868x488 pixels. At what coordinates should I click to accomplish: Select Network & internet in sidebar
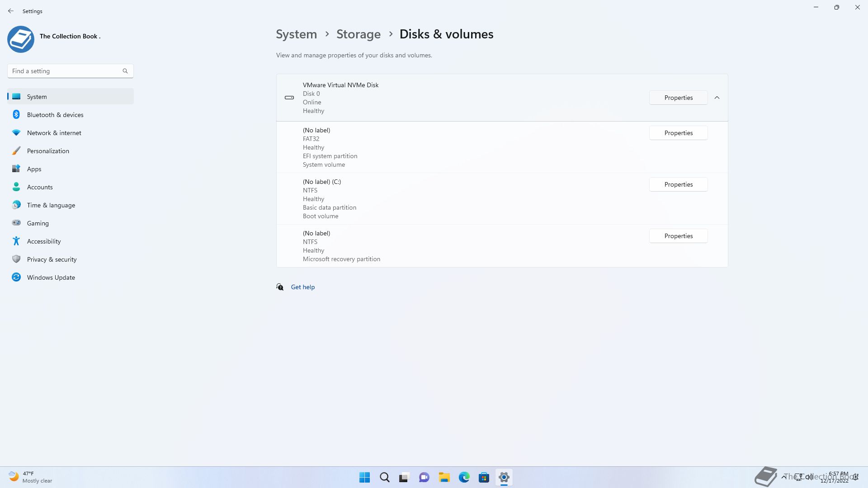(71, 132)
